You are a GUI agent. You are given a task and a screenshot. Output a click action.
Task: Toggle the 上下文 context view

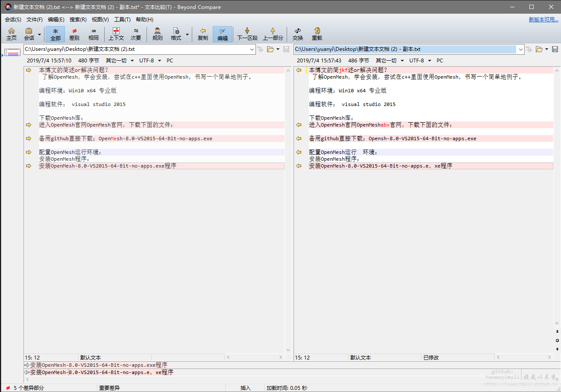coord(116,34)
